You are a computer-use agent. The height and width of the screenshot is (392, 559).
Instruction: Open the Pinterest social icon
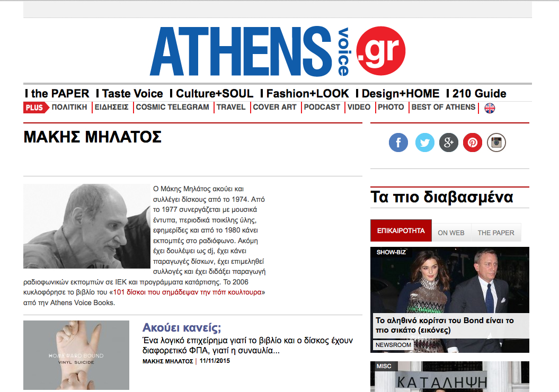tap(473, 142)
